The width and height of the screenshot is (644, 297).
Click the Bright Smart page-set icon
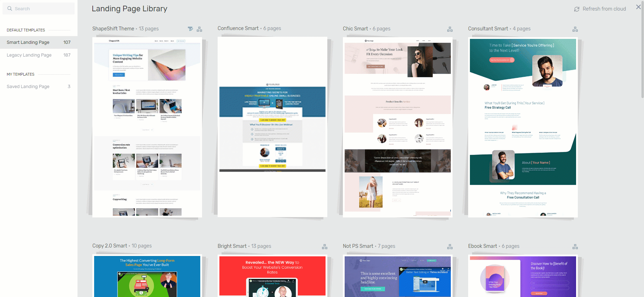(324, 246)
